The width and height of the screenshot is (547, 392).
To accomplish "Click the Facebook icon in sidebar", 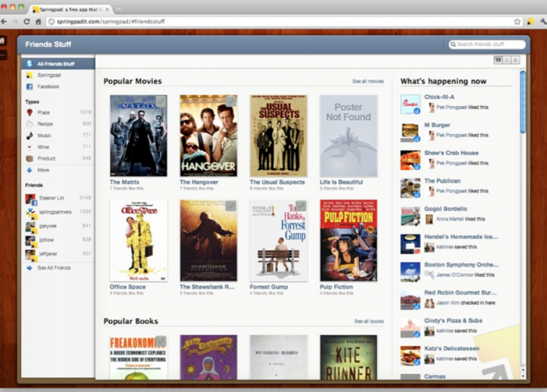I will [x=30, y=87].
